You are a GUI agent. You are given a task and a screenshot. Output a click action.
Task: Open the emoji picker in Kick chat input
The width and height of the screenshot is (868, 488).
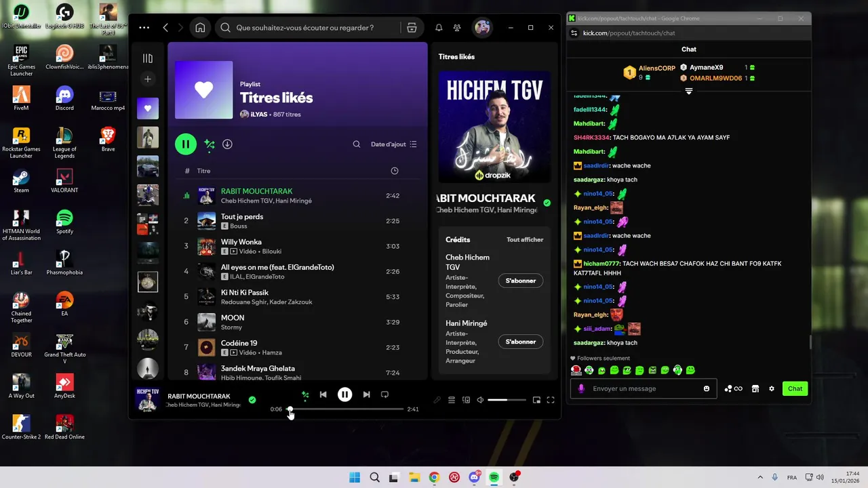(707, 389)
